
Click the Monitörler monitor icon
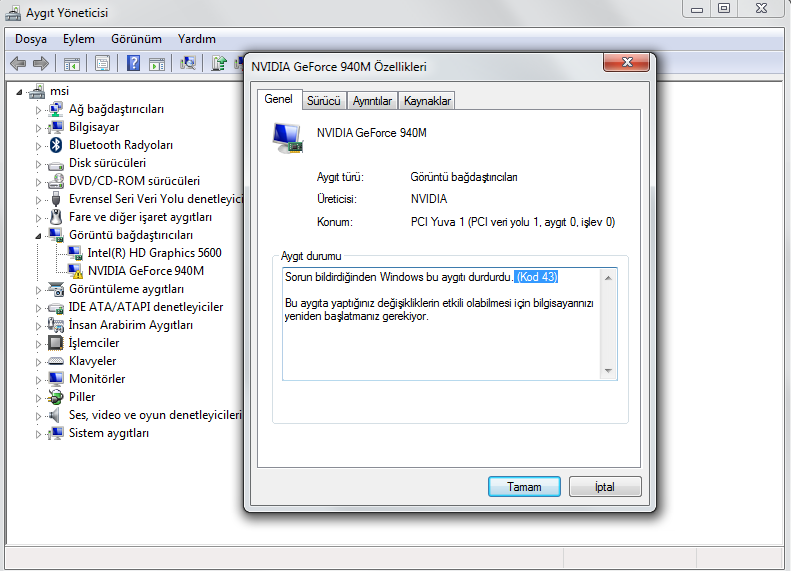coord(55,379)
